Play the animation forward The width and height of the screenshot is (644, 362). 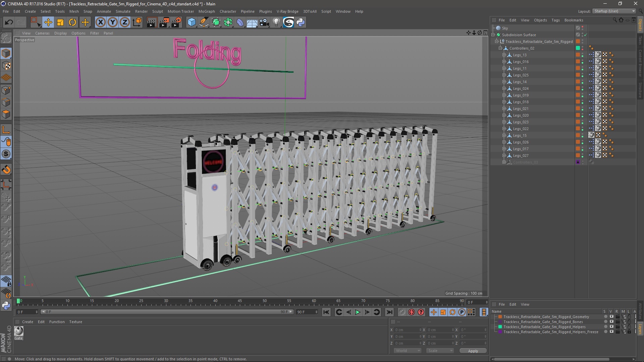pos(358,312)
